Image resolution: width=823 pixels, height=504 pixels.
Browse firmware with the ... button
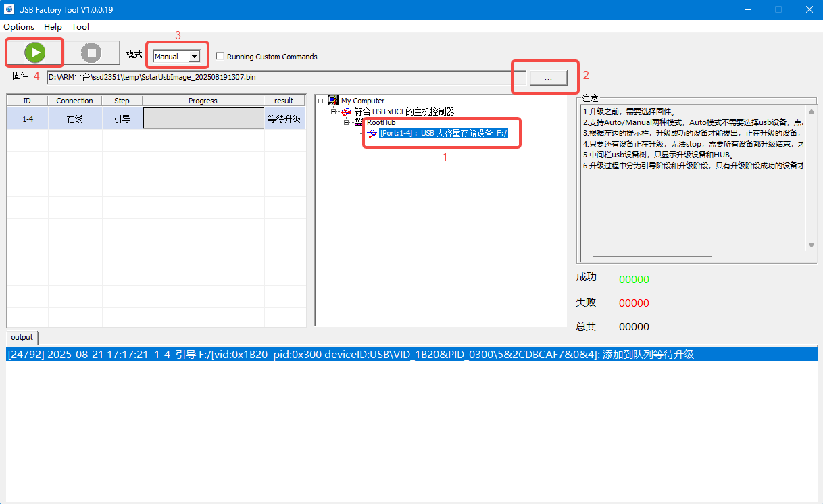[547, 78]
